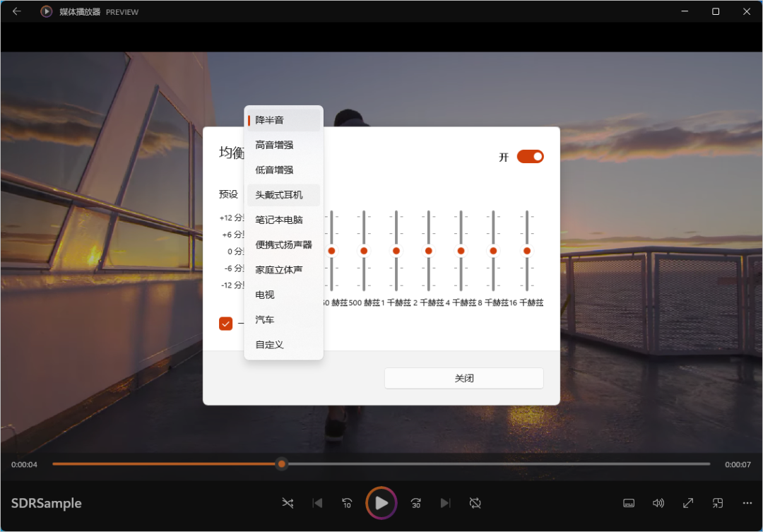The width and height of the screenshot is (763, 532).
Task: Click the total duration 0:00:07
Action: click(738, 465)
